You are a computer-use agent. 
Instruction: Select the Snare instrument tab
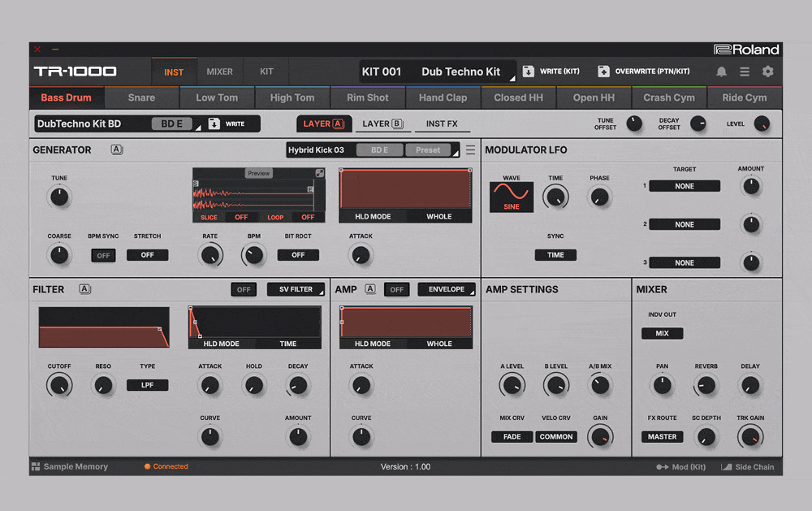(141, 97)
